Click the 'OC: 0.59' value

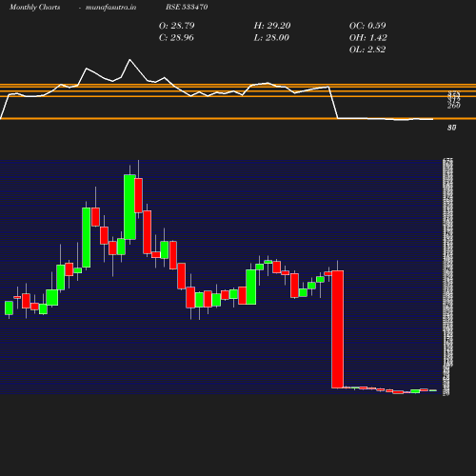click(x=367, y=26)
